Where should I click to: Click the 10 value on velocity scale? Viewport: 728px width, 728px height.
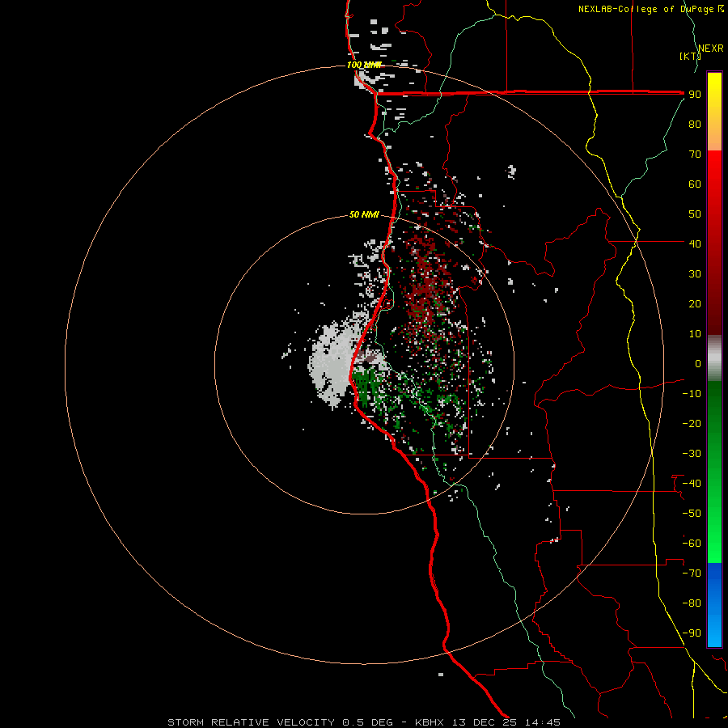pos(695,334)
